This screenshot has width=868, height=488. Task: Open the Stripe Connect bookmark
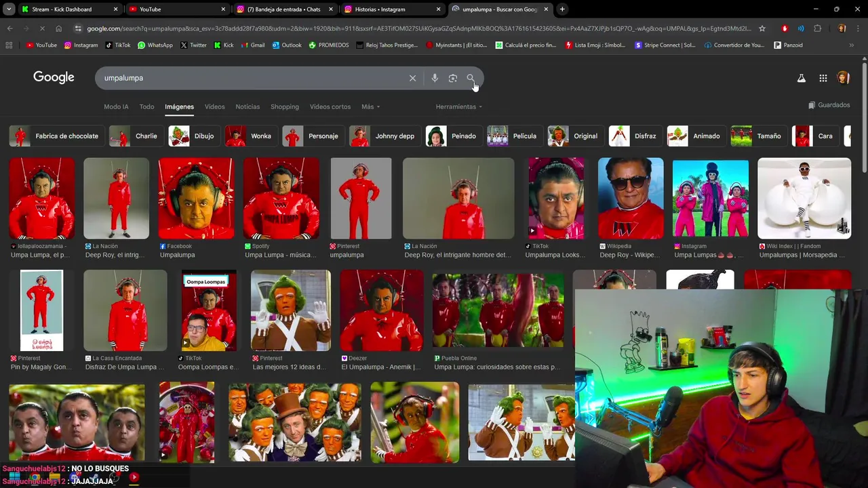(x=665, y=45)
